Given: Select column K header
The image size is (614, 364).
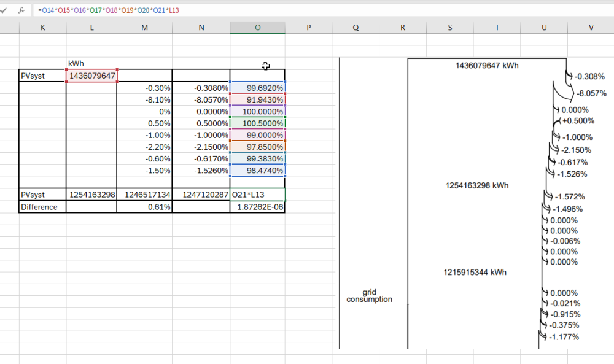Looking at the screenshot, I should click(42, 28).
